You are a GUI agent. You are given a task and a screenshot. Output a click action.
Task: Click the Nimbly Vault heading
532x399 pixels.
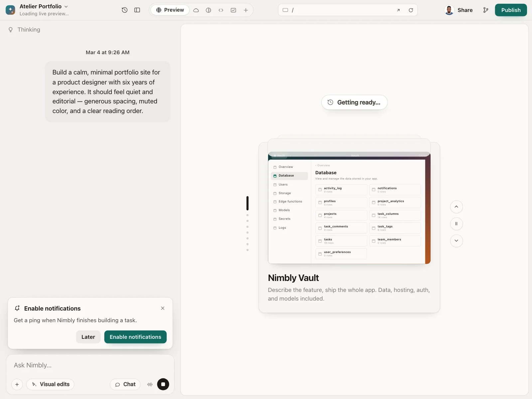pyautogui.click(x=293, y=278)
